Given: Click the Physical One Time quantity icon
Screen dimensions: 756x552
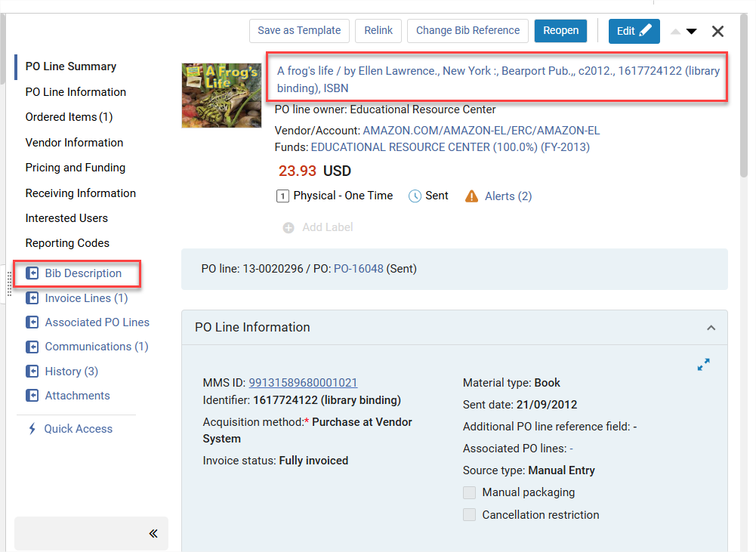Looking at the screenshot, I should (282, 196).
